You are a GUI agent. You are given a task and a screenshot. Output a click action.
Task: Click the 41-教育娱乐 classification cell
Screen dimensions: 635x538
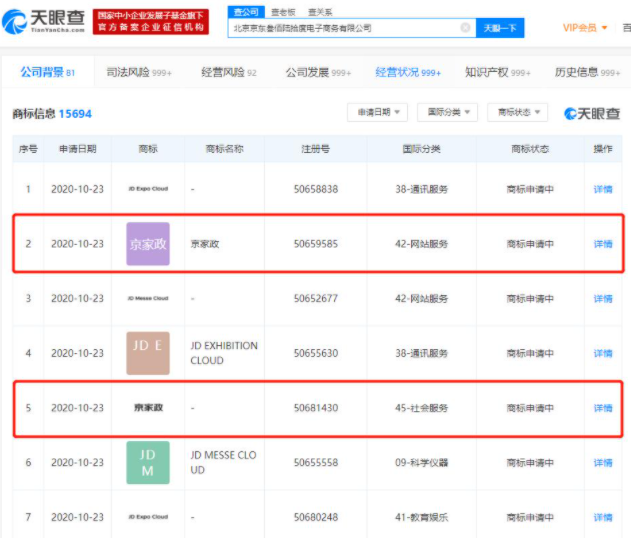click(x=422, y=517)
